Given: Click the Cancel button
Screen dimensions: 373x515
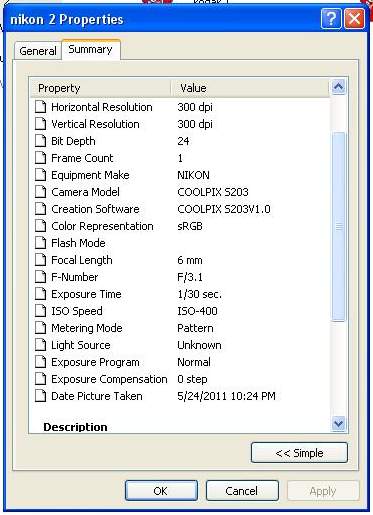Looking at the screenshot, I should [x=242, y=491].
